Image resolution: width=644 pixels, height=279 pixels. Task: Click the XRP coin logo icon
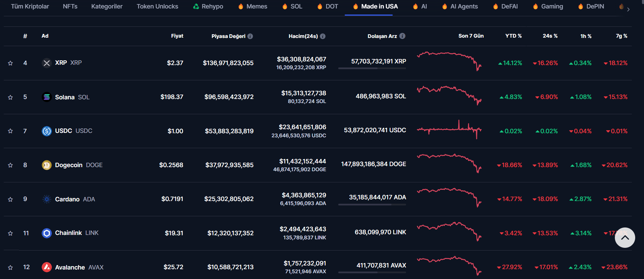pyautogui.click(x=47, y=63)
